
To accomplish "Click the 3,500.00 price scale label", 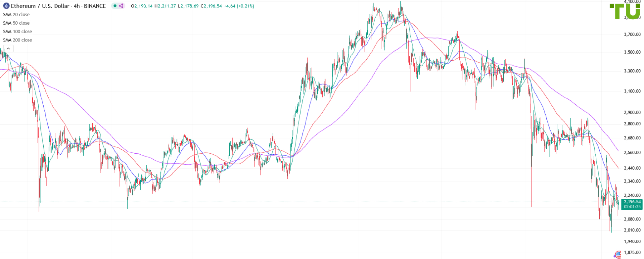I will pyautogui.click(x=632, y=52).
